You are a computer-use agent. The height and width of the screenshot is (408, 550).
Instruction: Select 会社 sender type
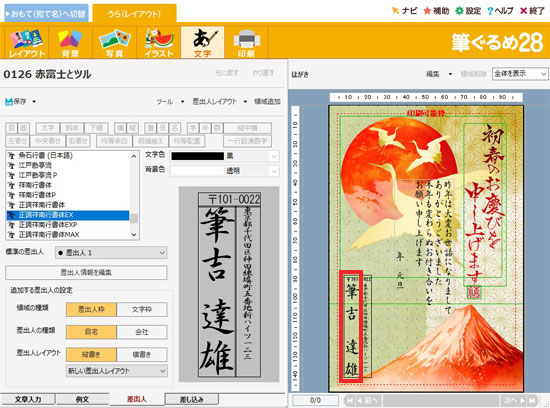tap(142, 332)
